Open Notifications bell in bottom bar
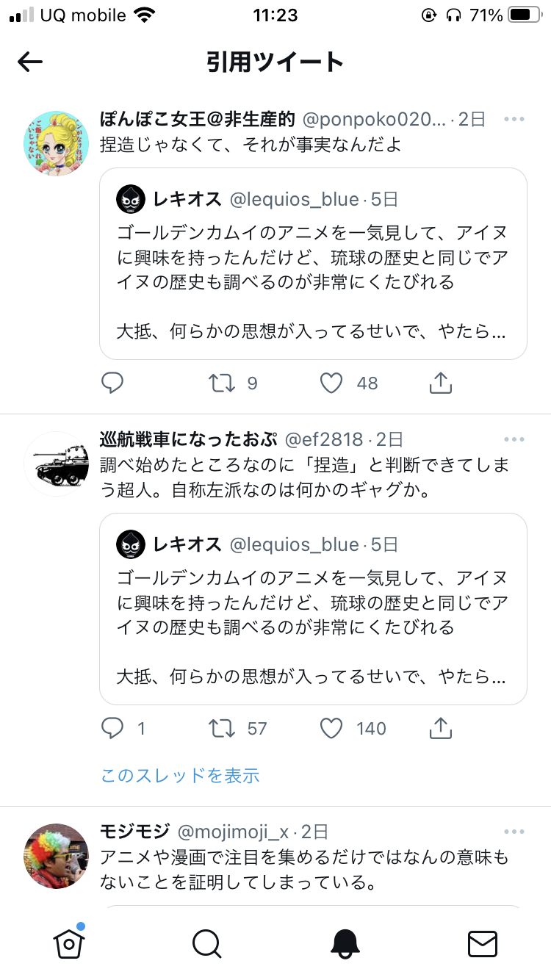551x980 pixels. click(345, 943)
